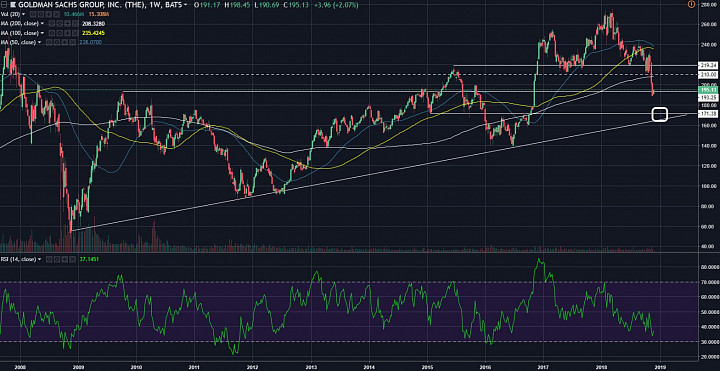Click the 2016 label on time axis
The height and width of the screenshot is (371, 720).
point(486,367)
